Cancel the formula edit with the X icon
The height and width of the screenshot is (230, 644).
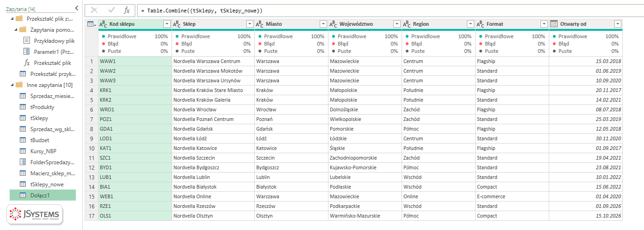coord(94,10)
